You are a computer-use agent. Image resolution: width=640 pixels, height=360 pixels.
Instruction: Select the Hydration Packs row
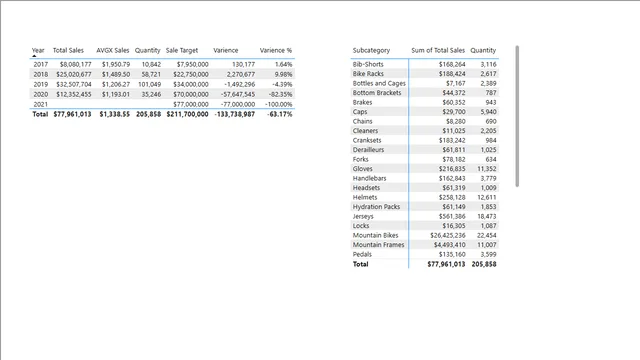click(424, 207)
